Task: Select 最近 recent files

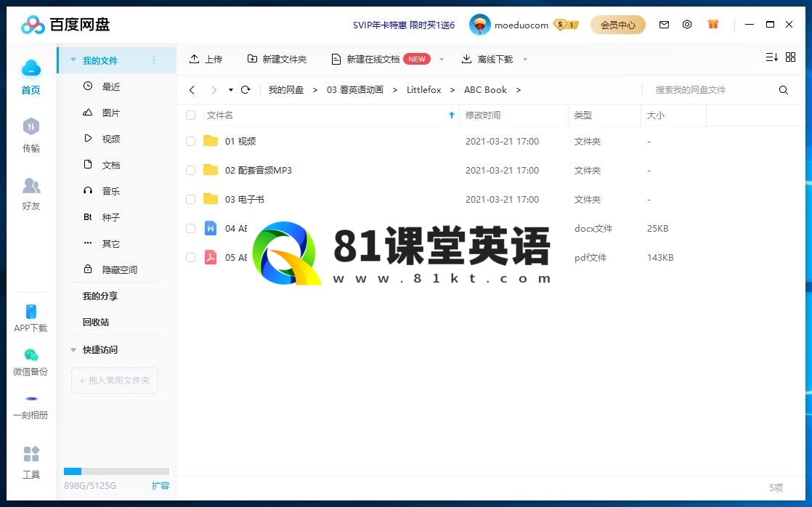Action: pos(102,86)
